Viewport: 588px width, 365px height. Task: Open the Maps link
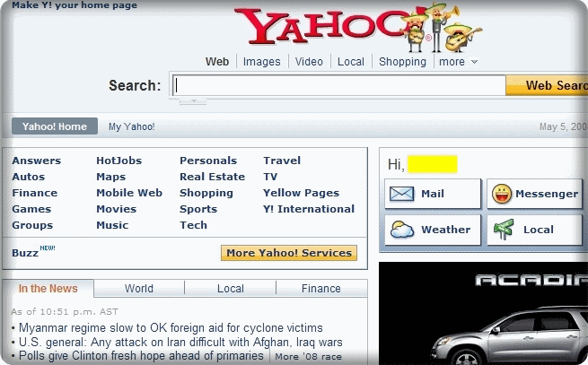[x=111, y=177]
